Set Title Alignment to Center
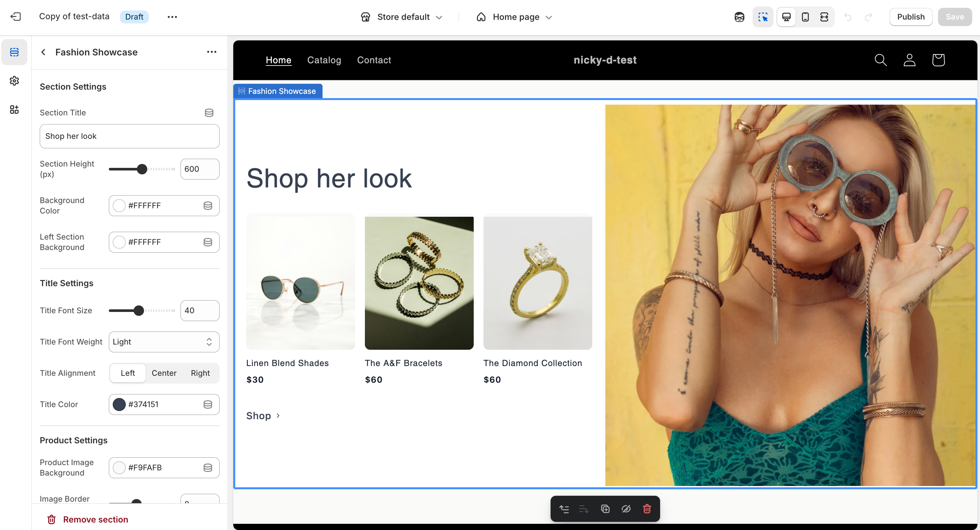Screen dimensions: 980x530 164,373
